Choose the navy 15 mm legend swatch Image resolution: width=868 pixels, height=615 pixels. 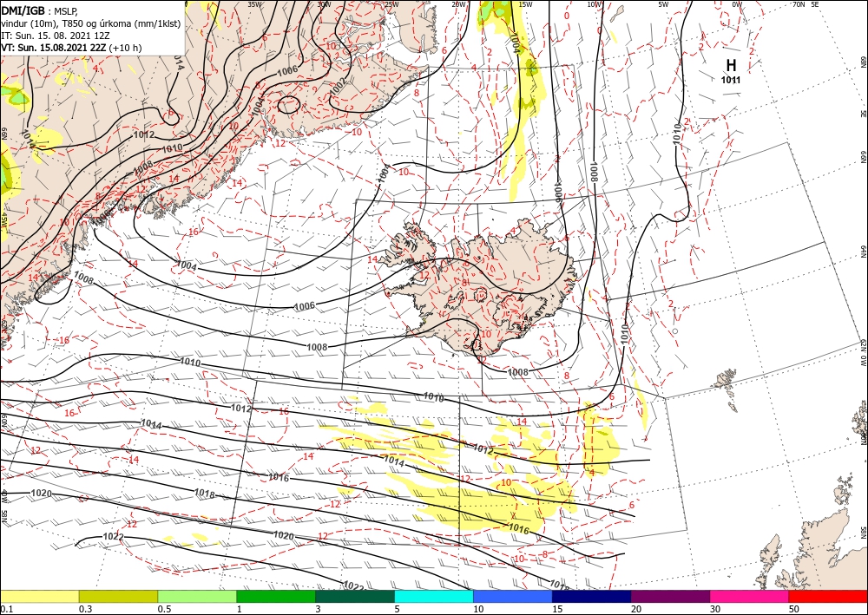[x=592, y=596]
